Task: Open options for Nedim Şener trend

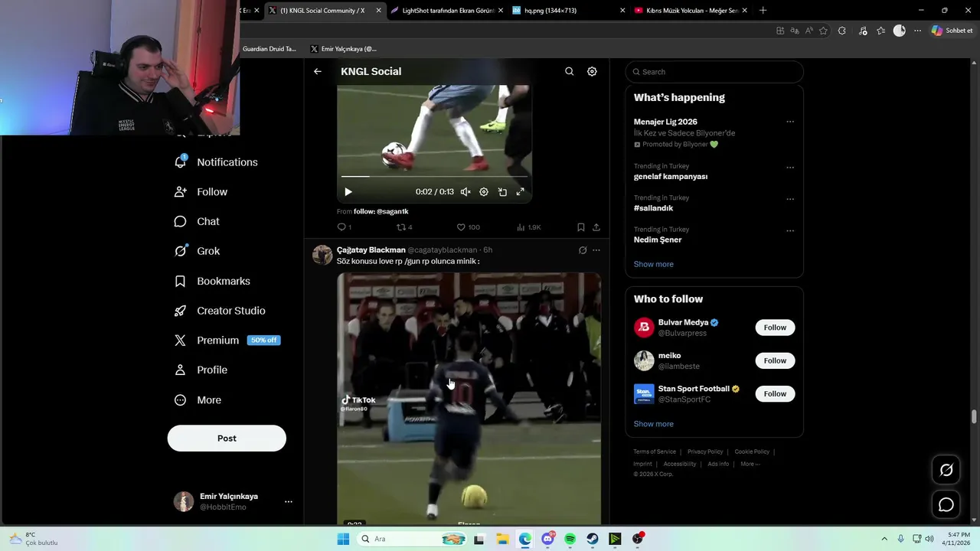Action: [x=790, y=230]
